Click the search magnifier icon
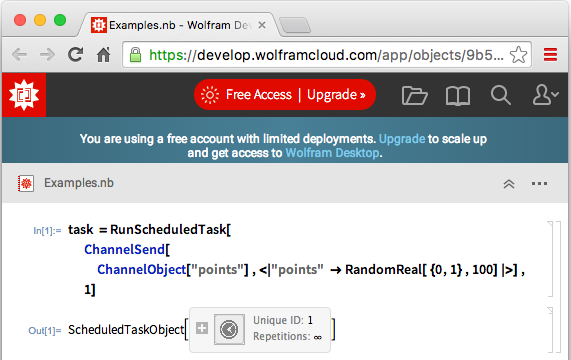 [501, 95]
